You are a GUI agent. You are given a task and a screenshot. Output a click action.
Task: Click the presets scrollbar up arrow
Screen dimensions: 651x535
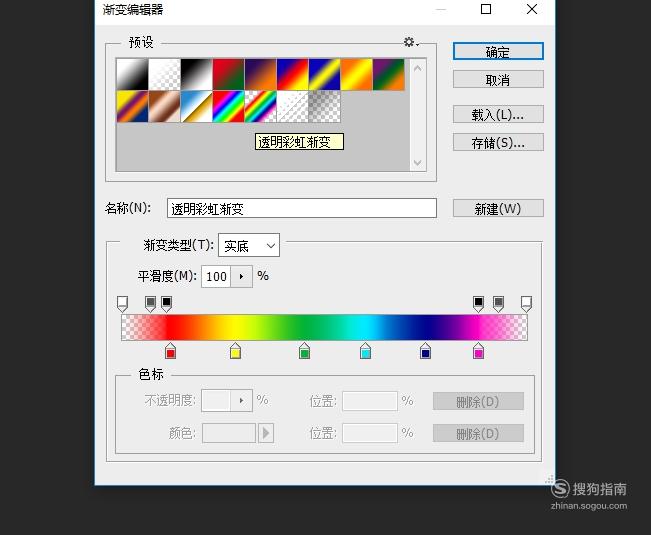tap(418, 68)
